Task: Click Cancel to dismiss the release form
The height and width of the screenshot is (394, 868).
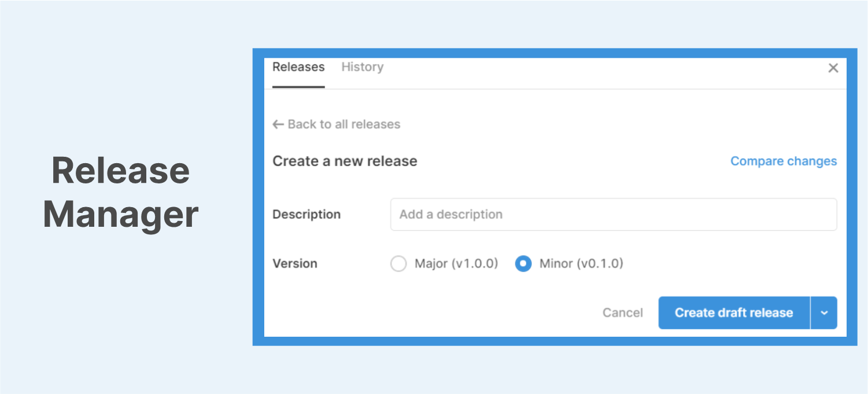Action: point(622,312)
